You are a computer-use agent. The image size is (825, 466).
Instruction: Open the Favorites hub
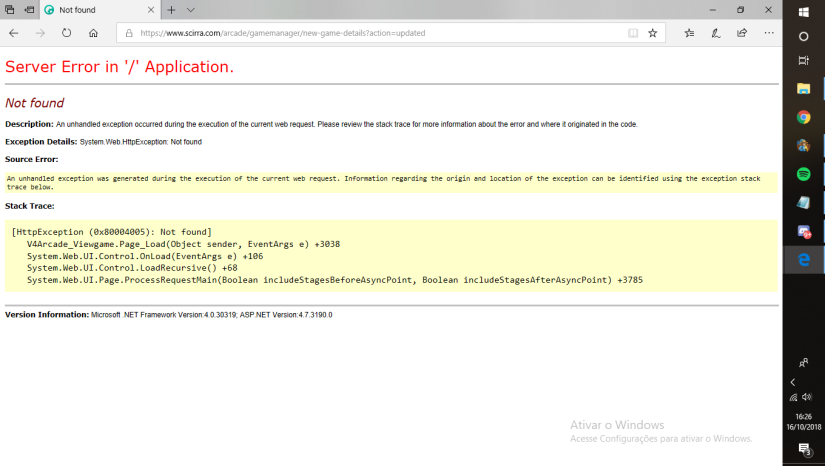[x=689, y=33]
